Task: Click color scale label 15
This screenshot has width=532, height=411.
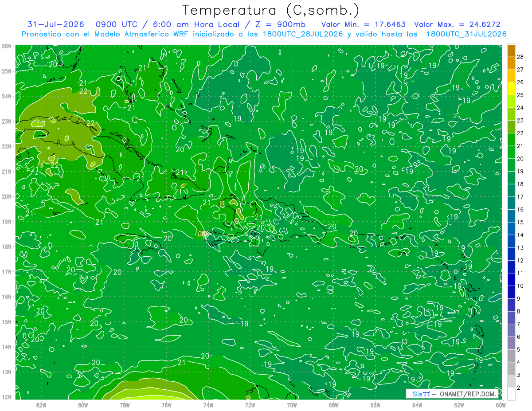Action: click(x=520, y=223)
